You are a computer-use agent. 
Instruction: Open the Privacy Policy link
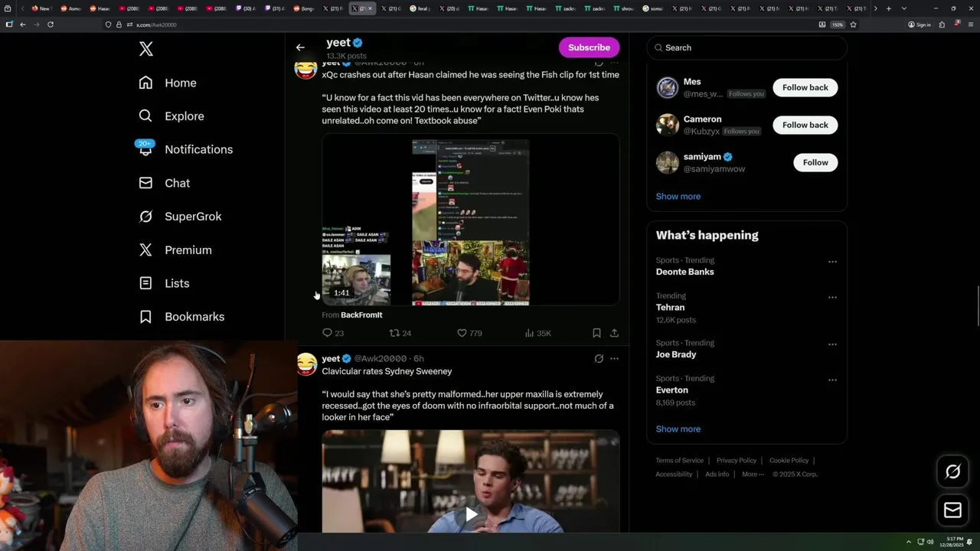[x=736, y=461]
